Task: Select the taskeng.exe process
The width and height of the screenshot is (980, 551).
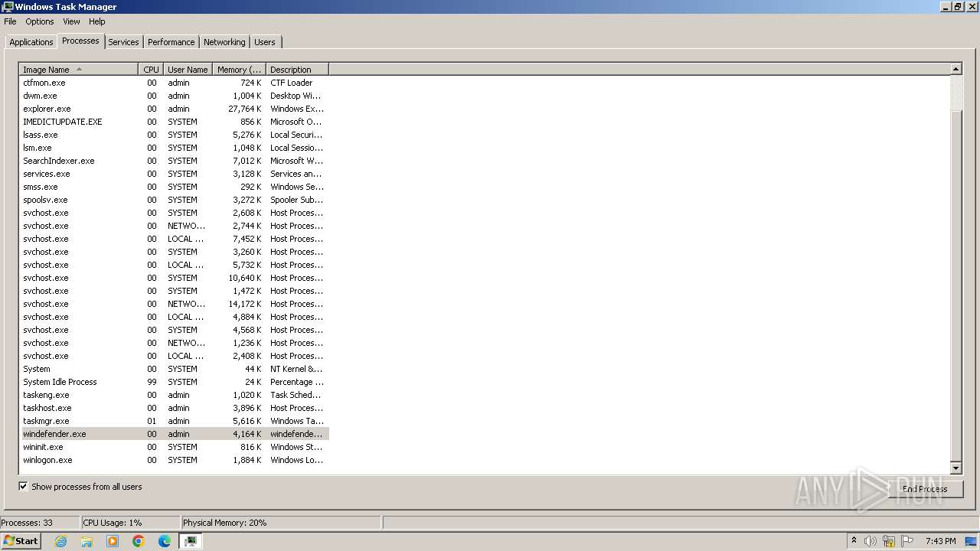Action: pos(174,395)
